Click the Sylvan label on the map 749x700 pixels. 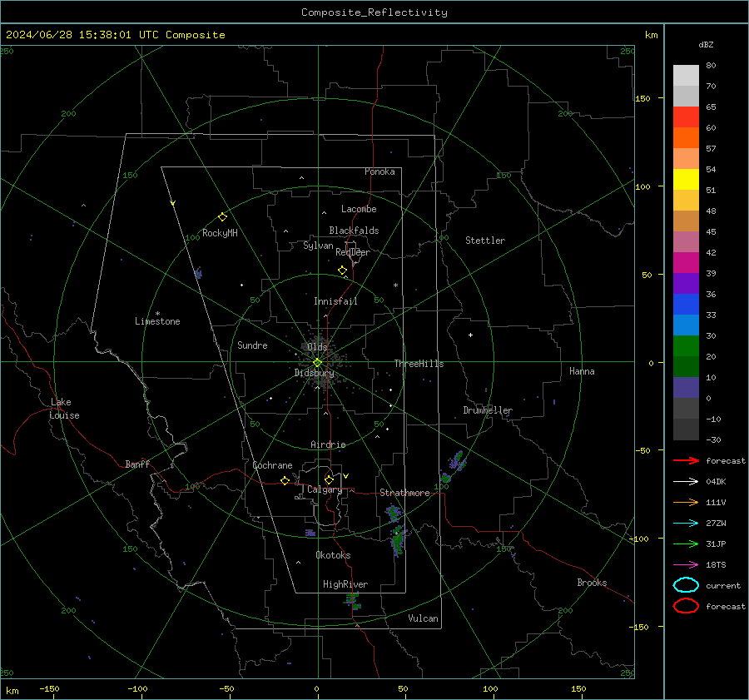click(318, 246)
